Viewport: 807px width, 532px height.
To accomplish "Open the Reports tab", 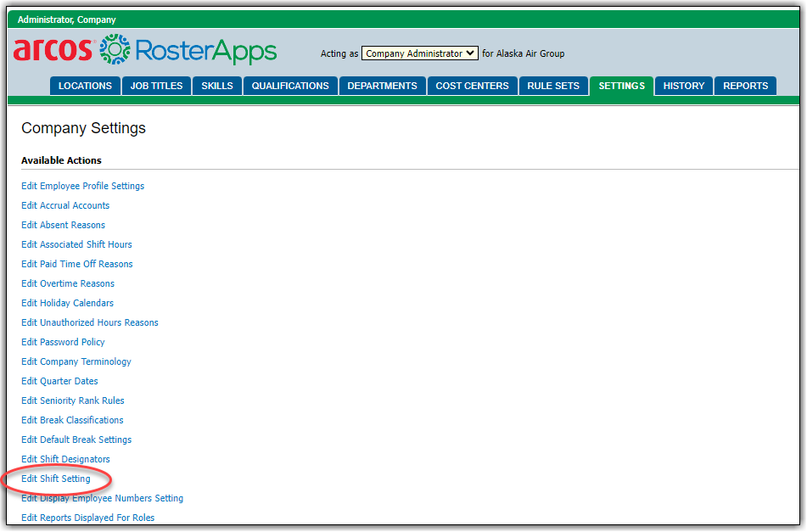I will point(745,86).
